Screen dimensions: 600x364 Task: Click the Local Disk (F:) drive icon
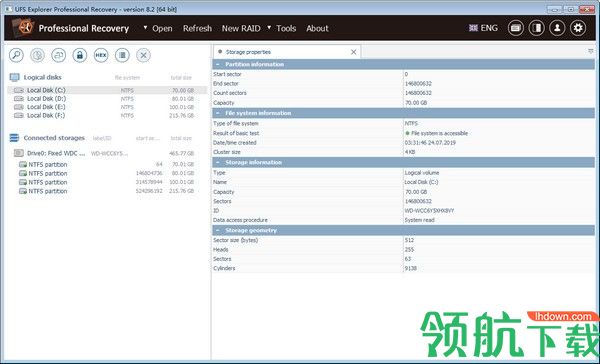click(19, 116)
